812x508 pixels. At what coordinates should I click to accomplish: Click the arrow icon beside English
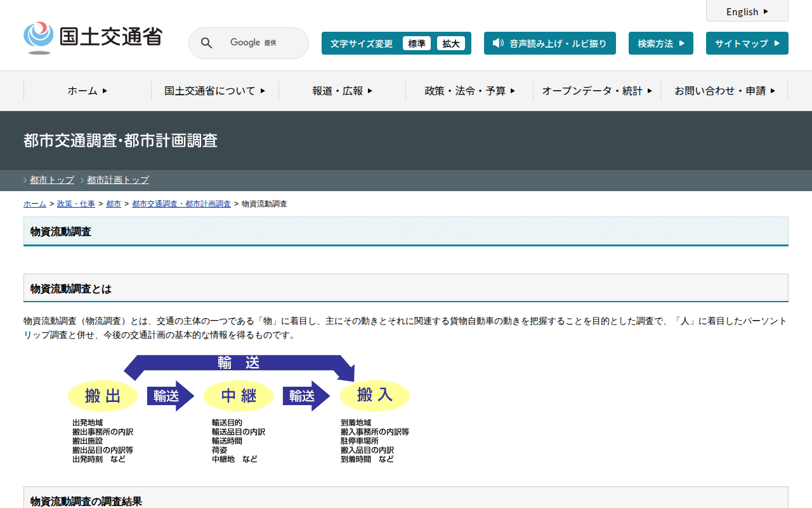[766, 11]
